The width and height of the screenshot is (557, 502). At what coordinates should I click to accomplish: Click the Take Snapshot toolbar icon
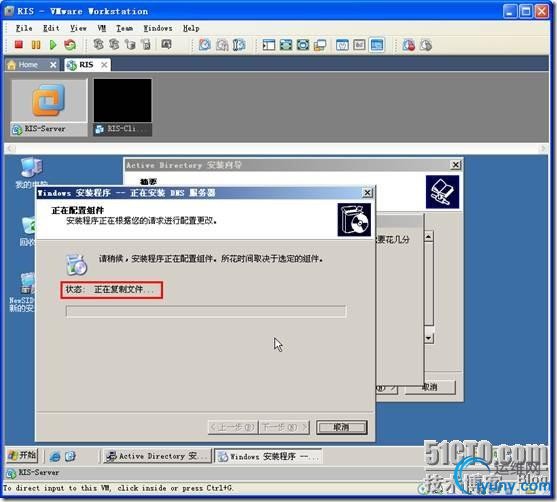click(205, 45)
